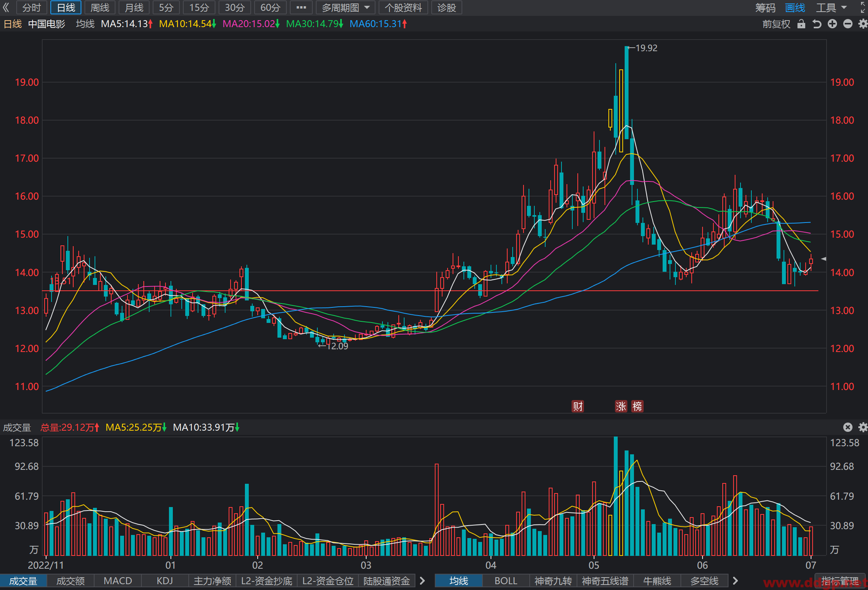The height and width of the screenshot is (590, 868).
Task: Open more periods via the ellipsis button
Action: click(301, 8)
